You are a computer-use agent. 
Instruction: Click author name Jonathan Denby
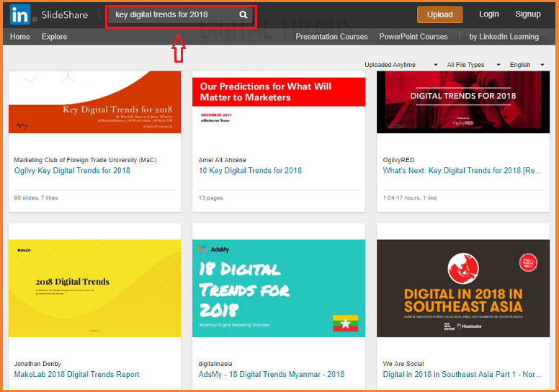click(x=37, y=364)
